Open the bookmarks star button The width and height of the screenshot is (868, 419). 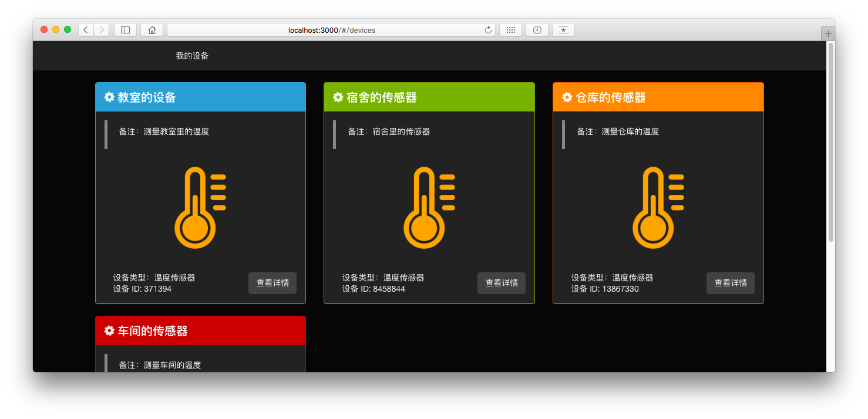click(563, 30)
